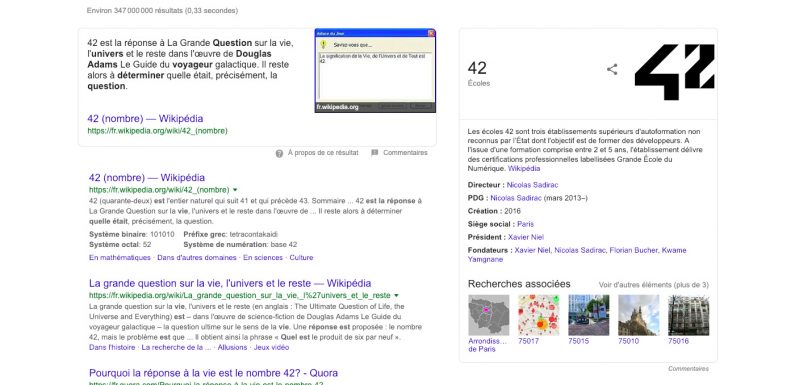This screenshot has height=385, width=795.
Task: Follow the En mathématiques sitelink
Action: click(x=120, y=258)
